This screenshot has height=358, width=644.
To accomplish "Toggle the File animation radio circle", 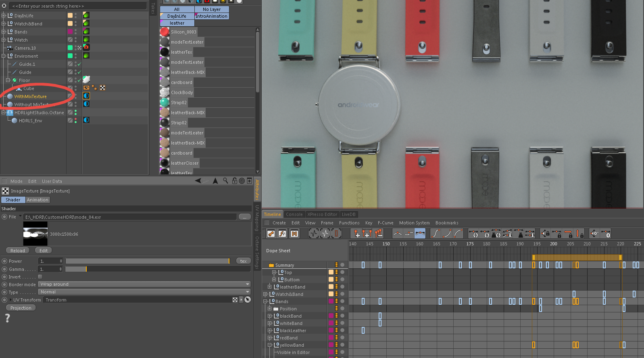I will pos(4,217).
